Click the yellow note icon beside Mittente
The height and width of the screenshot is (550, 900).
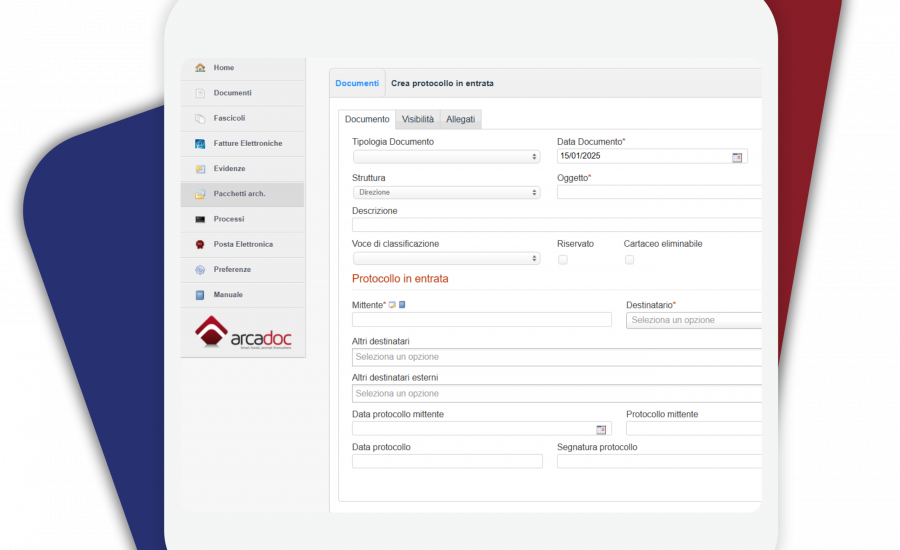pos(392,305)
